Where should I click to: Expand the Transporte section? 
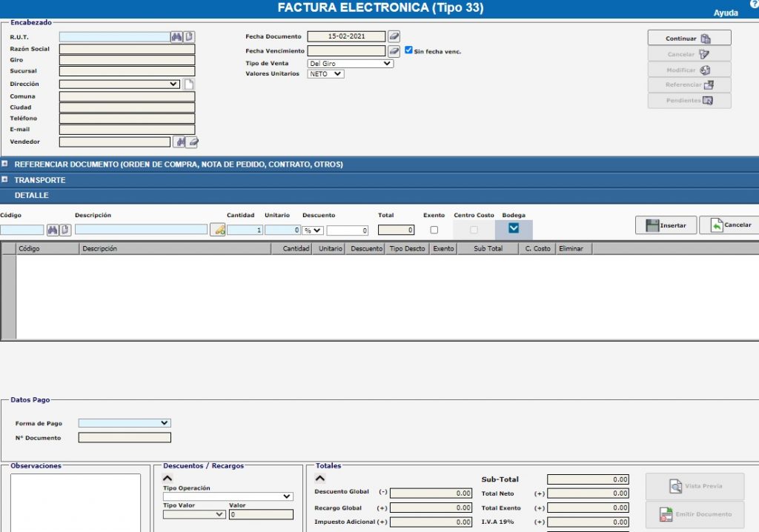(5, 179)
